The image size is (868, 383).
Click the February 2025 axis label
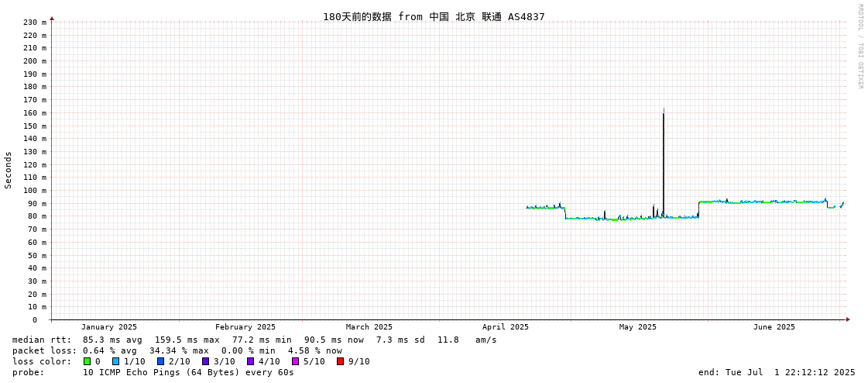[245, 327]
